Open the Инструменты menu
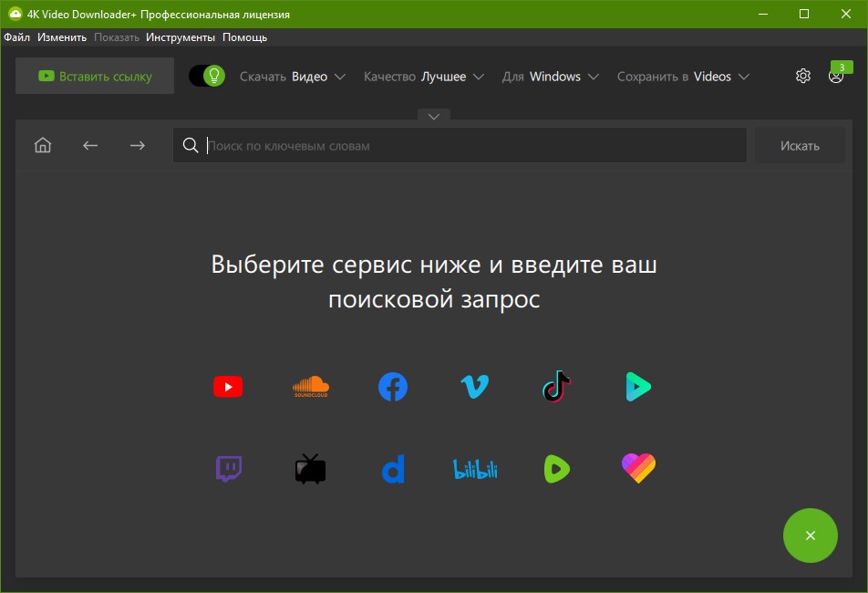 click(x=181, y=37)
